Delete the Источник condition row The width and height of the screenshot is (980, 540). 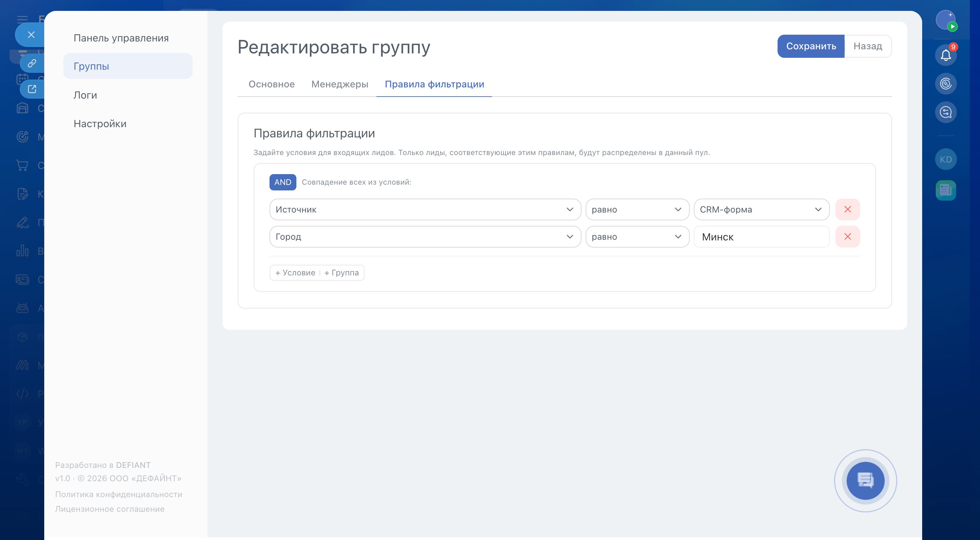point(847,209)
